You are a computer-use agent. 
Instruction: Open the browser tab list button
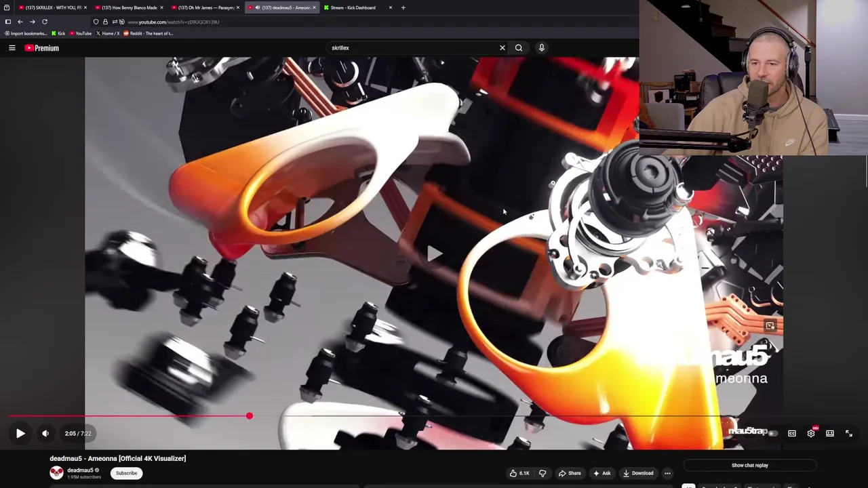click(6, 7)
